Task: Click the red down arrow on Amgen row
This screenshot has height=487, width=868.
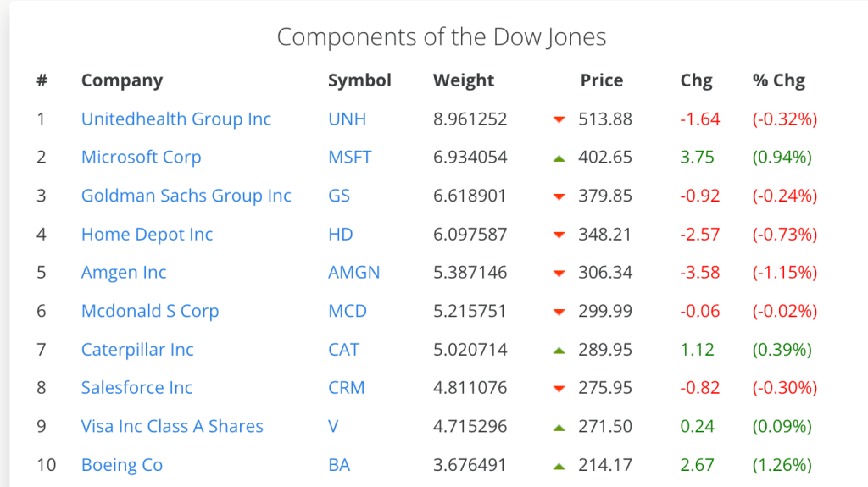Action: pyautogui.click(x=559, y=274)
